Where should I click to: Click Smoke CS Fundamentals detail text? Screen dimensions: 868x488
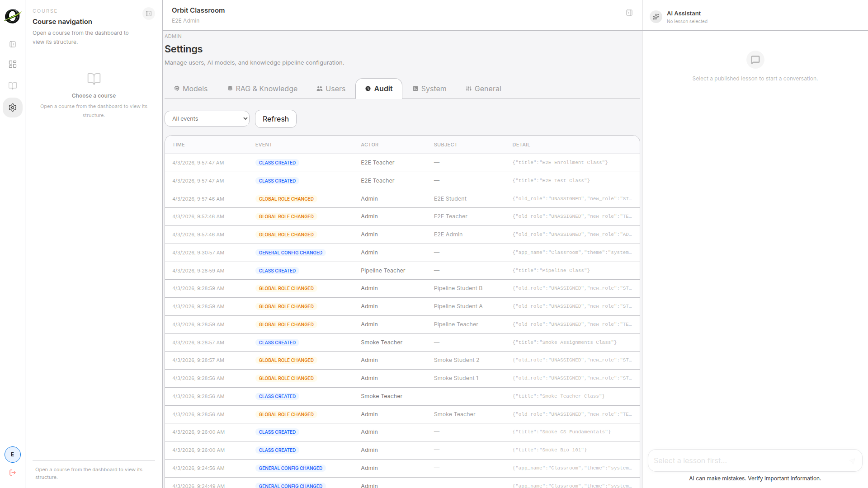point(561,432)
